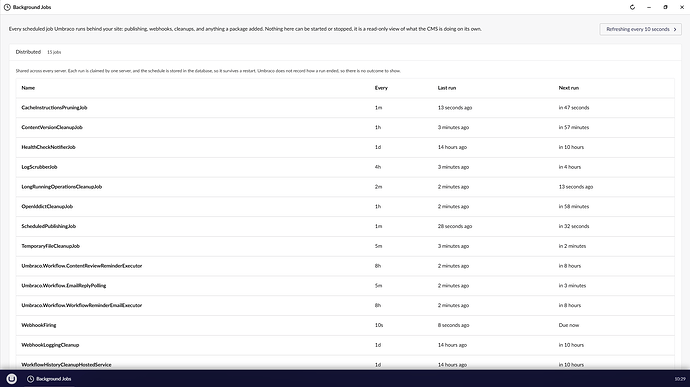Select the TemporaryFileCleanupJob row name

click(51, 246)
